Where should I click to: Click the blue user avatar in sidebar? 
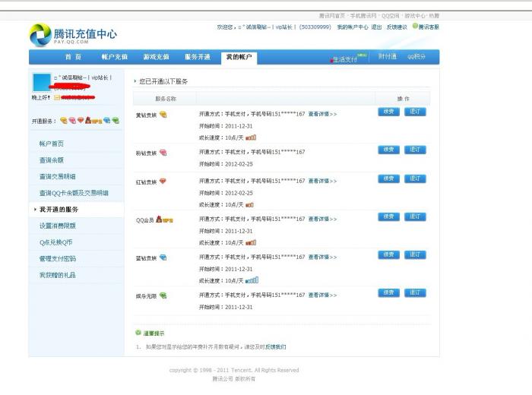click(x=41, y=82)
